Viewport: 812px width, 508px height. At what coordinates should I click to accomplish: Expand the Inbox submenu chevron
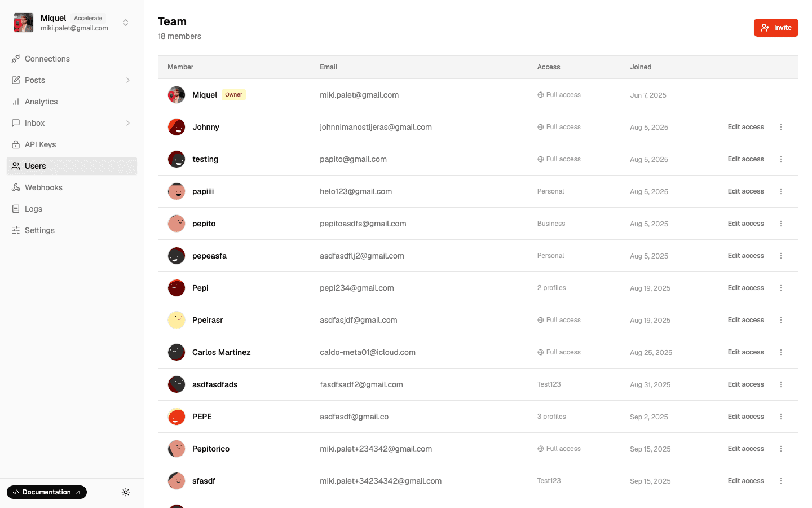[128, 123]
